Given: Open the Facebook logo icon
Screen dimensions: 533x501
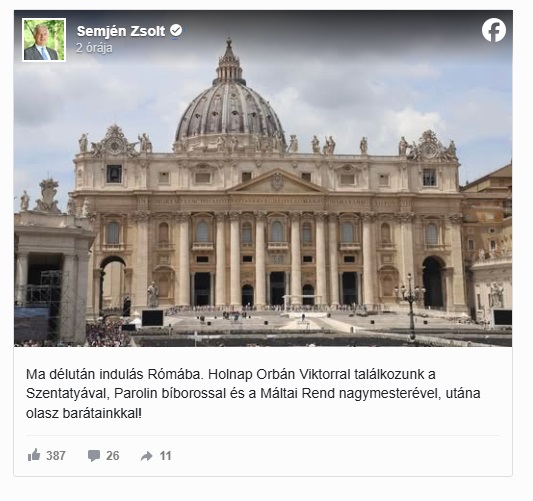Looking at the screenshot, I should click(x=494, y=30).
